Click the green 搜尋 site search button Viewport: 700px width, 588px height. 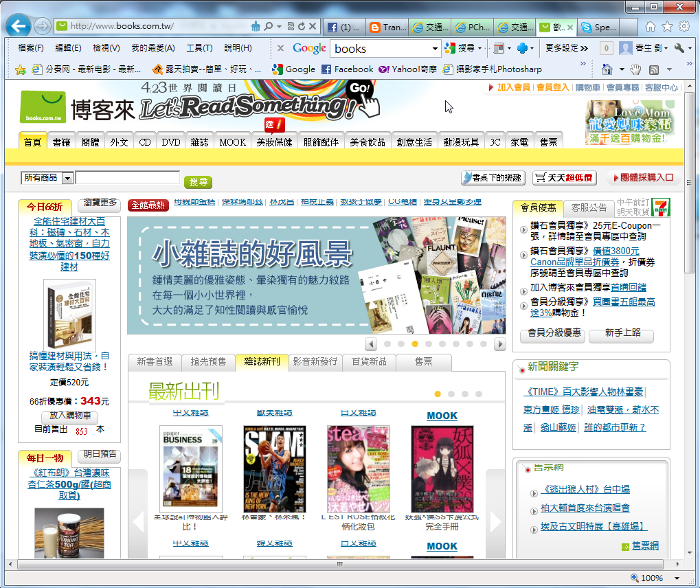click(x=199, y=182)
